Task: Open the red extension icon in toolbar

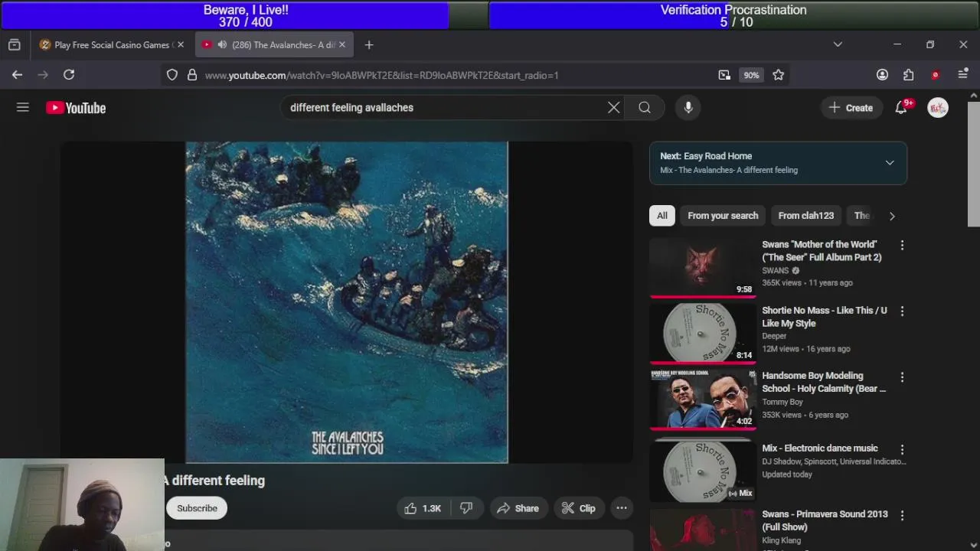Action: pos(935,75)
